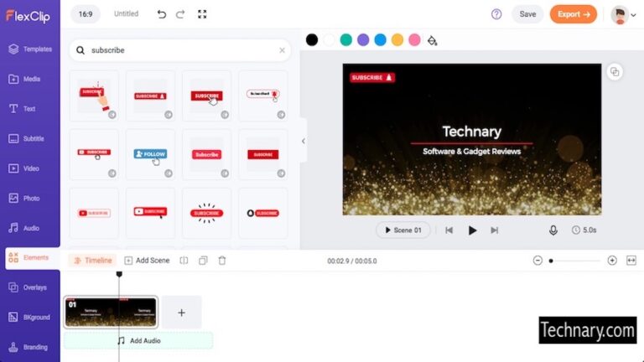Add Audio to the track

pos(138,341)
